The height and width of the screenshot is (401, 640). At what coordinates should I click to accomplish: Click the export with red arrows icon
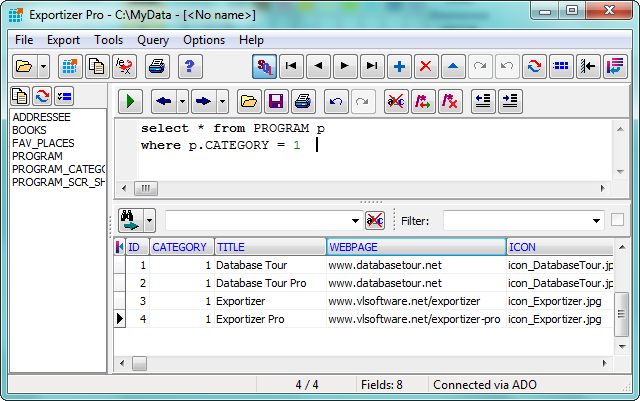124,66
